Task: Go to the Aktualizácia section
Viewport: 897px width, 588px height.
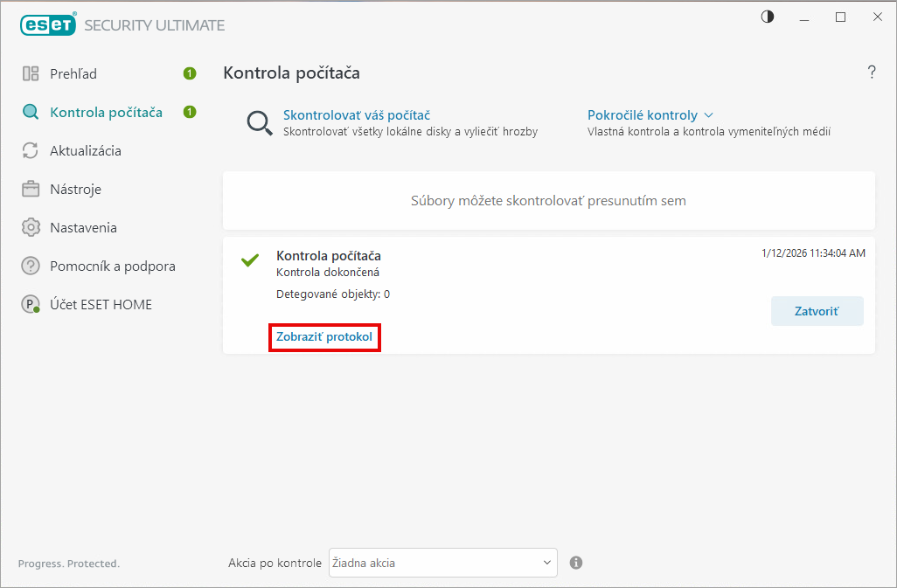Action: (86, 150)
